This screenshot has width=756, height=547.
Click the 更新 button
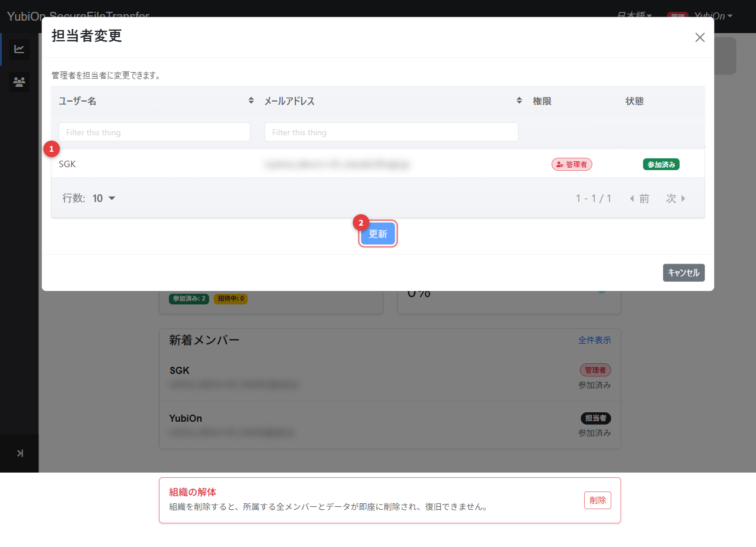[x=378, y=234]
